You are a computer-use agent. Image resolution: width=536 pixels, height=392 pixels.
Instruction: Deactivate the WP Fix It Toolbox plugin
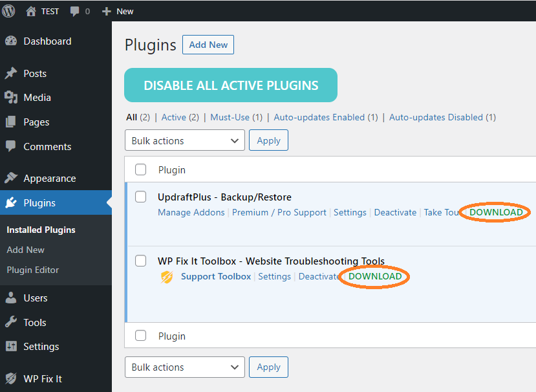coord(319,276)
